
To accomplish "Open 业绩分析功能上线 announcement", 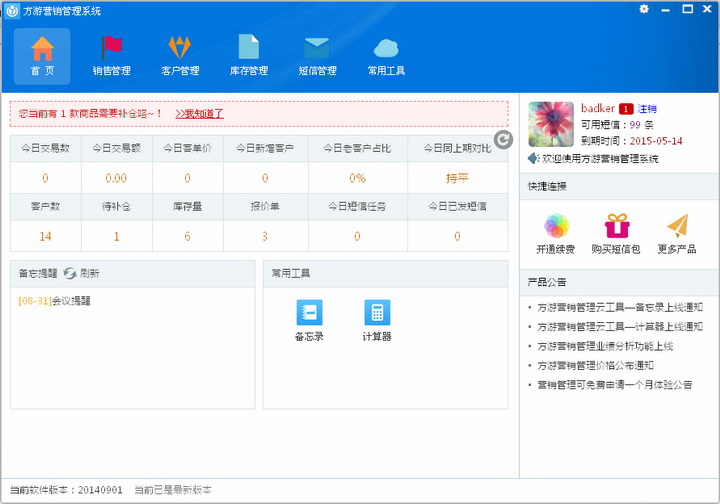I will [x=605, y=346].
